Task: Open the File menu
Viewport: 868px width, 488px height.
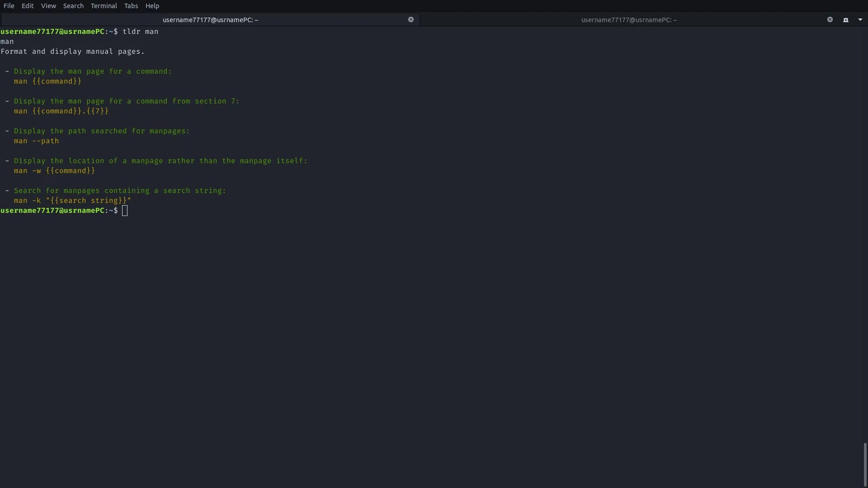Action: pyautogui.click(x=9, y=6)
